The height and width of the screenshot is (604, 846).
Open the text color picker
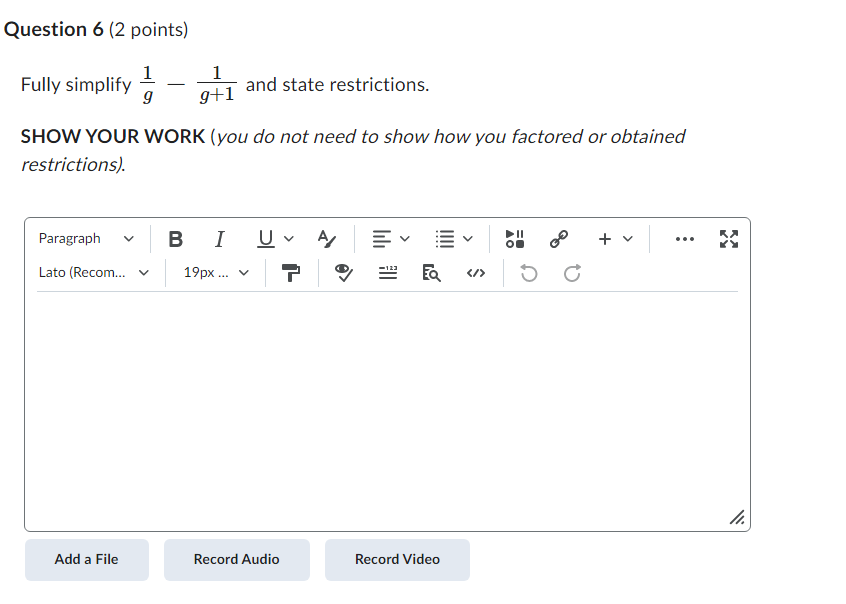click(x=327, y=239)
